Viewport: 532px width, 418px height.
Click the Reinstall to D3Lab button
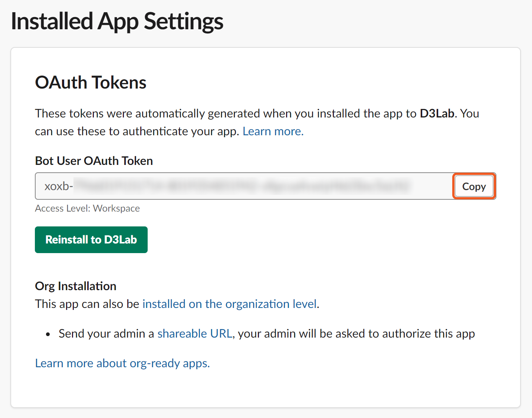91,240
